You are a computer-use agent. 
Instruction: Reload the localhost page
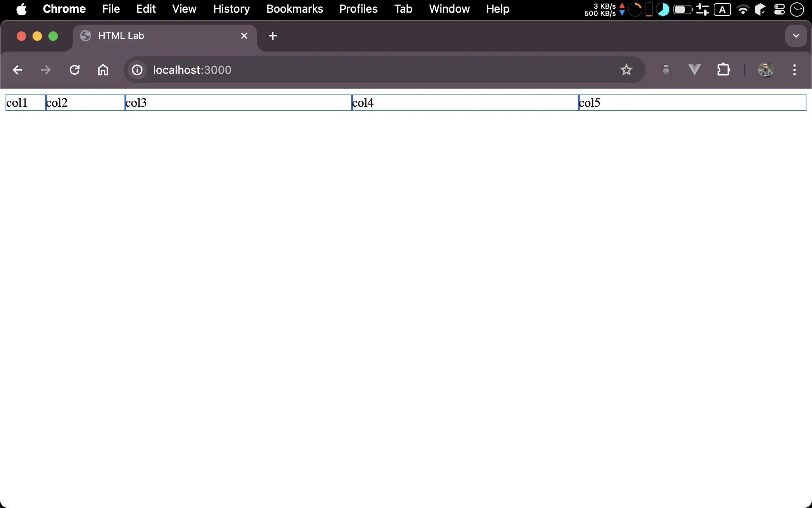pyautogui.click(x=75, y=70)
